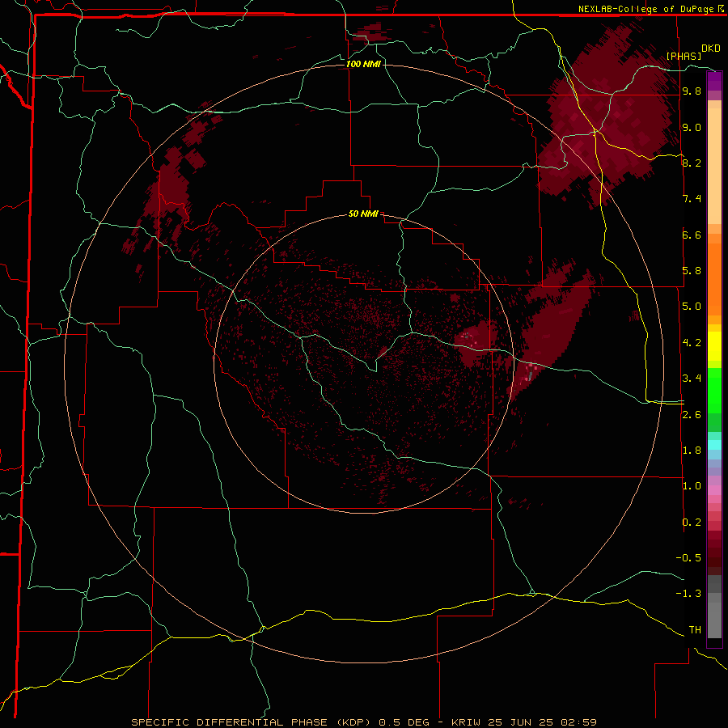This screenshot has width=728, height=728.
Task: Click the [PHAS] legend heading
Action: tap(684, 56)
